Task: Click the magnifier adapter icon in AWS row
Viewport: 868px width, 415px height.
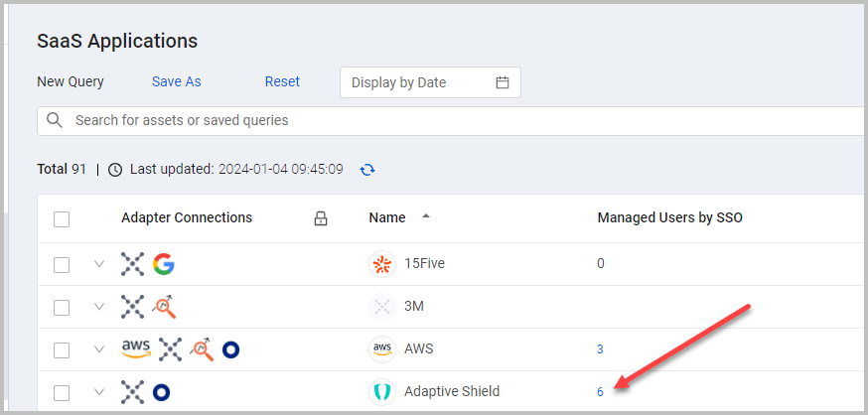Action: (x=202, y=349)
